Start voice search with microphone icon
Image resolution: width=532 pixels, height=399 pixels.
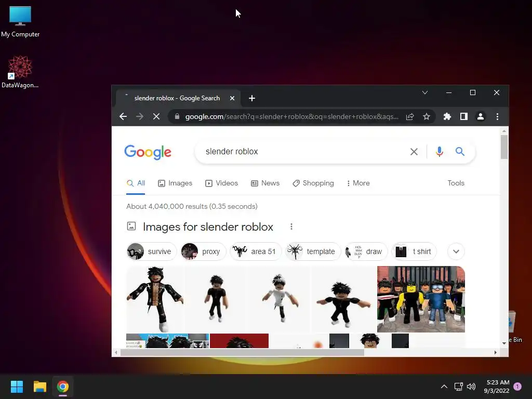point(440,152)
